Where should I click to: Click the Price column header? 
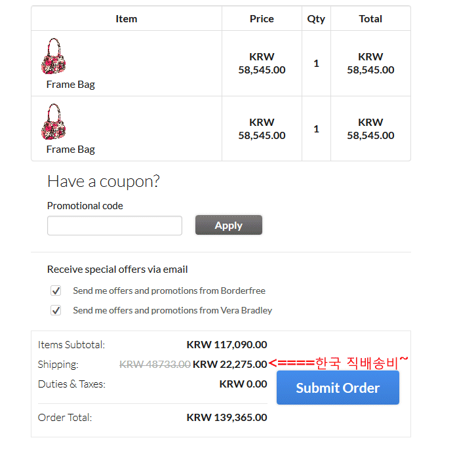click(x=262, y=19)
